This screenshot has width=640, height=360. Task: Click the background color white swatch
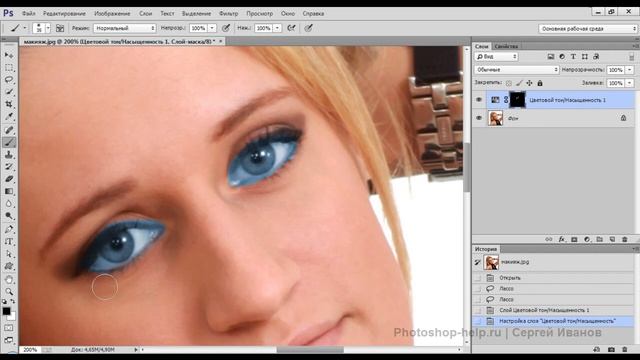tap(12, 317)
